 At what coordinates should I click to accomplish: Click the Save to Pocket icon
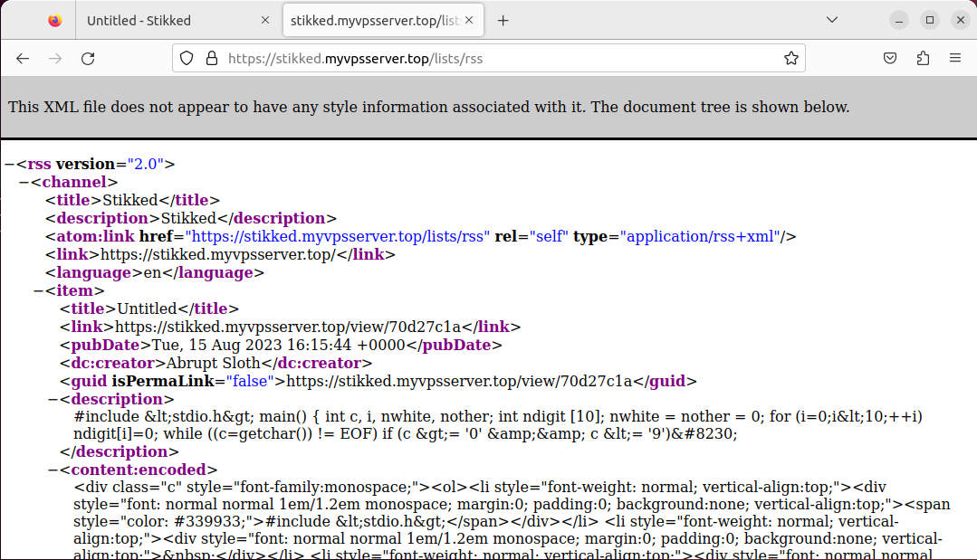click(889, 57)
